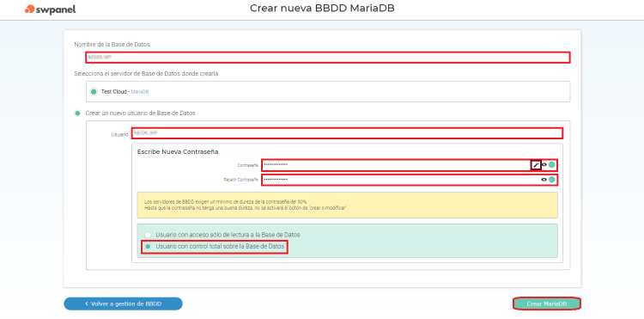Focus the Nombre de la Base de Datos field

pos(328,58)
